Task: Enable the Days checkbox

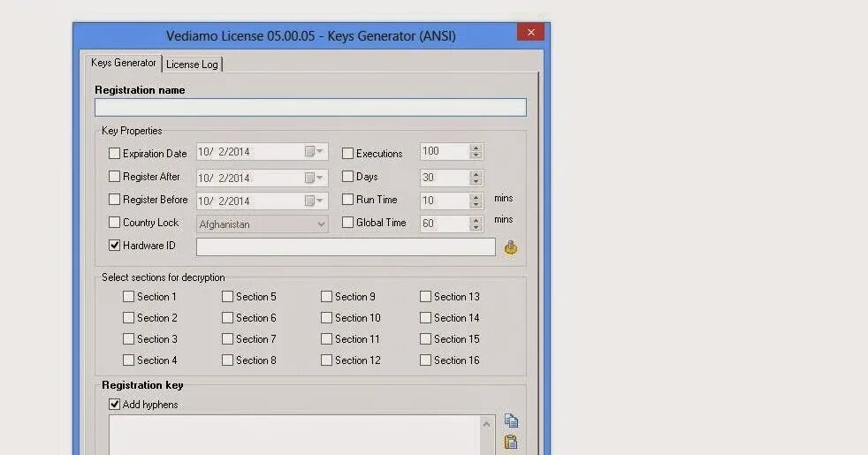Action: tap(347, 177)
